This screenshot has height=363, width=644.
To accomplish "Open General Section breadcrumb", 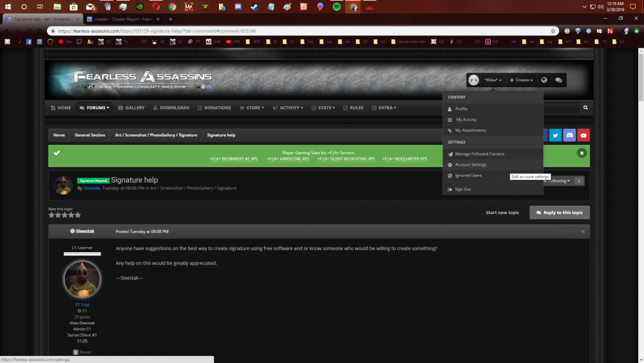I will [x=90, y=135].
